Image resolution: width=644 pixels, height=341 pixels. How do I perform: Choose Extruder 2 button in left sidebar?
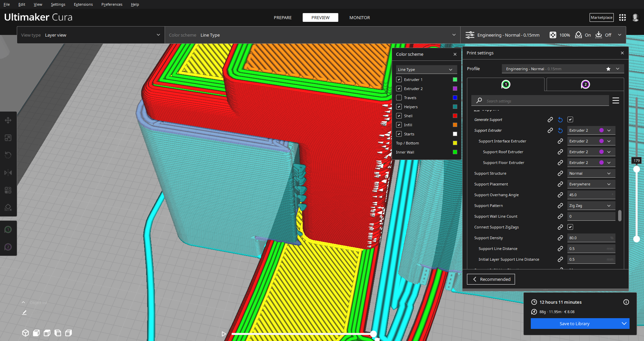[8, 247]
